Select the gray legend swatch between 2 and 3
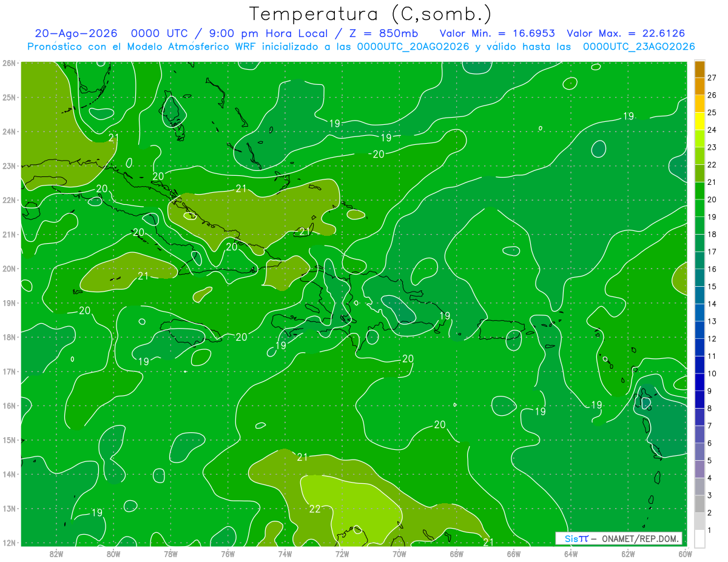Image resolution: width=728 pixels, height=562 pixels. click(x=700, y=504)
